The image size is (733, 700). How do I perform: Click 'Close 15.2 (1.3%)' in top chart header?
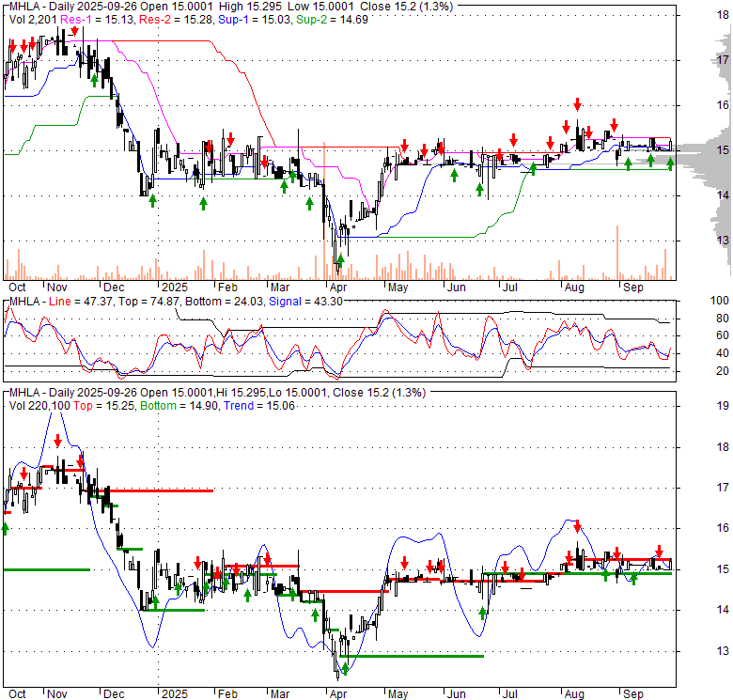[x=405, y=7]
